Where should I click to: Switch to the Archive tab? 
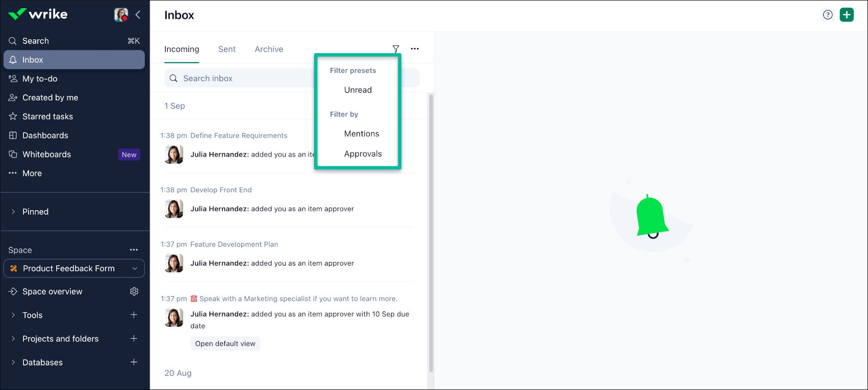(269, 49)
